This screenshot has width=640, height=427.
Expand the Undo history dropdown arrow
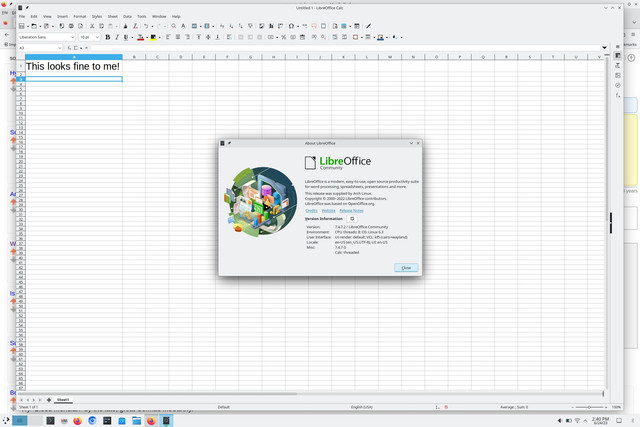click(152, 27)
